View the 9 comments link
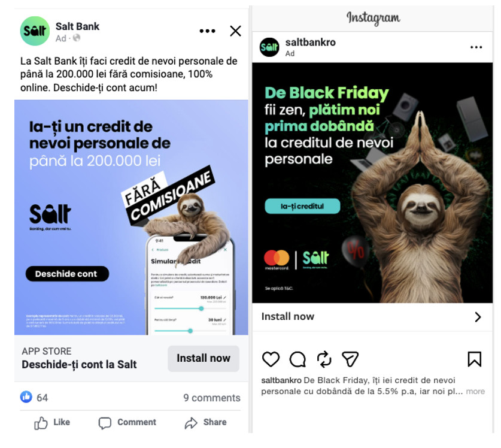The height and width of the screenshot is (448, 501). point(211,398)
